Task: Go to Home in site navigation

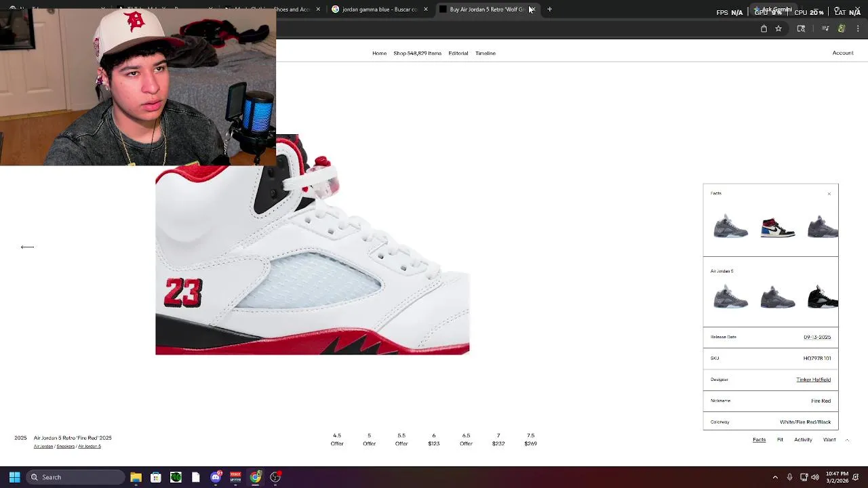Action: pyautogui.click(x=379, y=53)
